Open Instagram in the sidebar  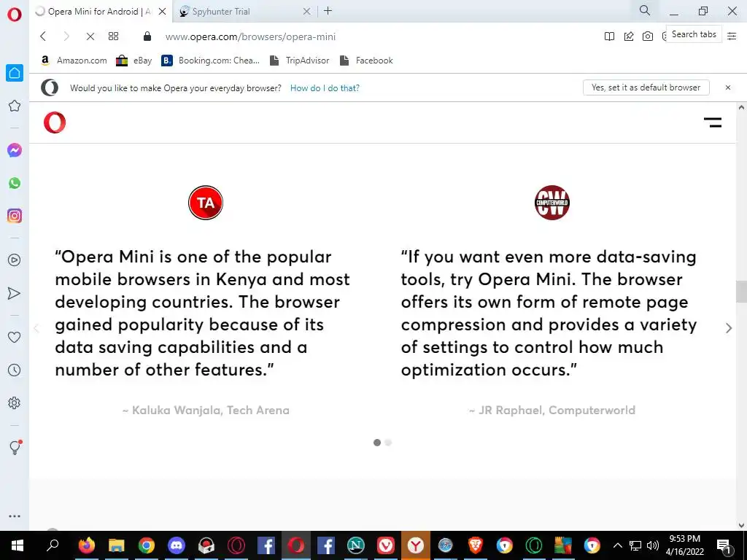15,216
